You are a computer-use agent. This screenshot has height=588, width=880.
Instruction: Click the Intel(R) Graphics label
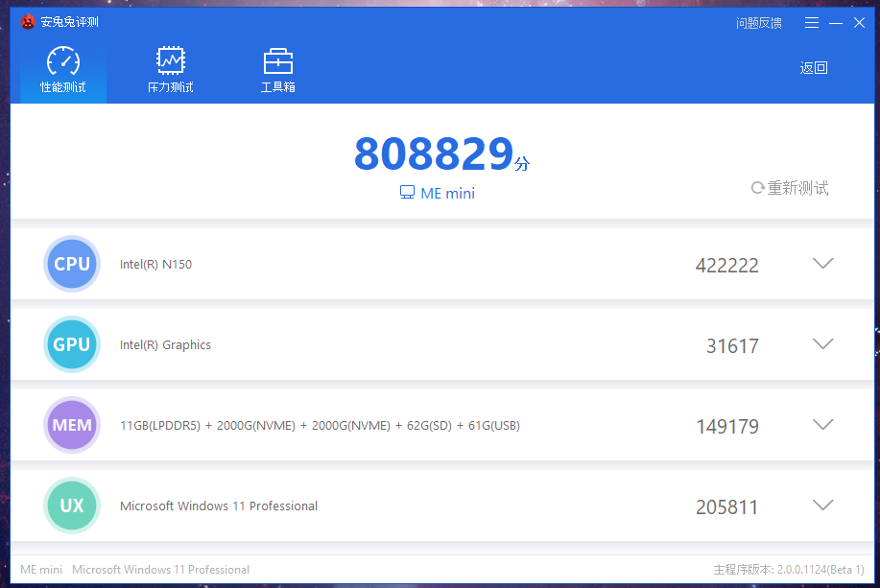(x=166, y=345)
